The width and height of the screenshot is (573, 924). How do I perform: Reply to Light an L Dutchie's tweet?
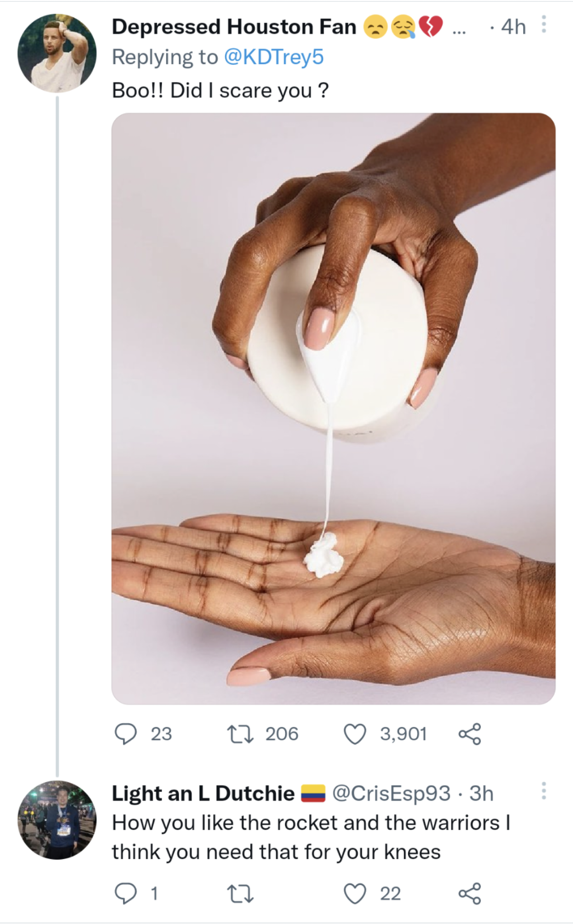[126, 894]
